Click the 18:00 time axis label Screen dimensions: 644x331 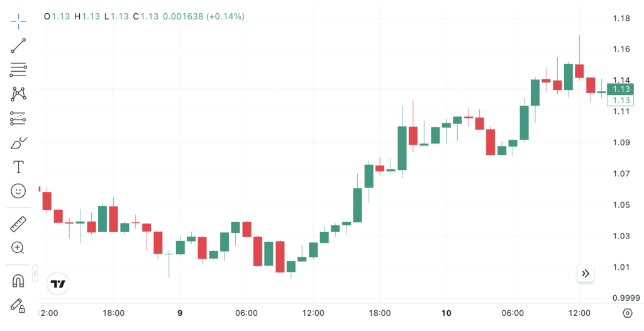tap(113, 313)
